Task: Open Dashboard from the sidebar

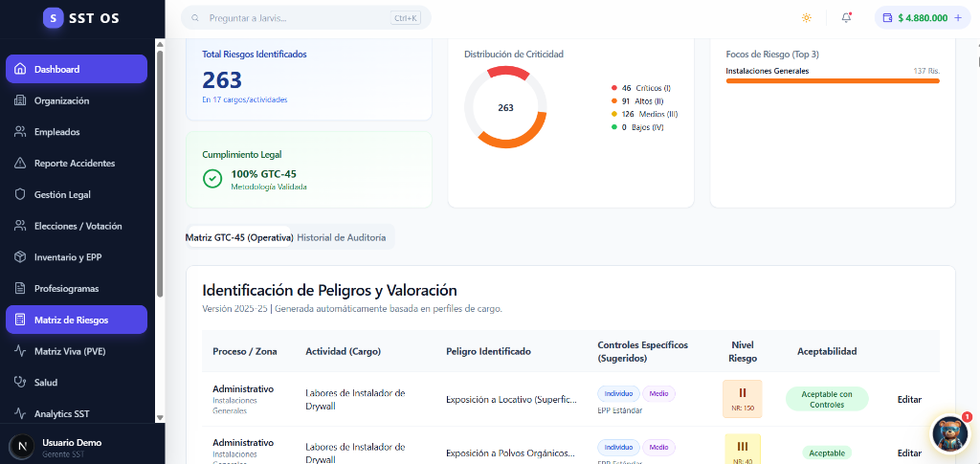Action: (77, 69)
